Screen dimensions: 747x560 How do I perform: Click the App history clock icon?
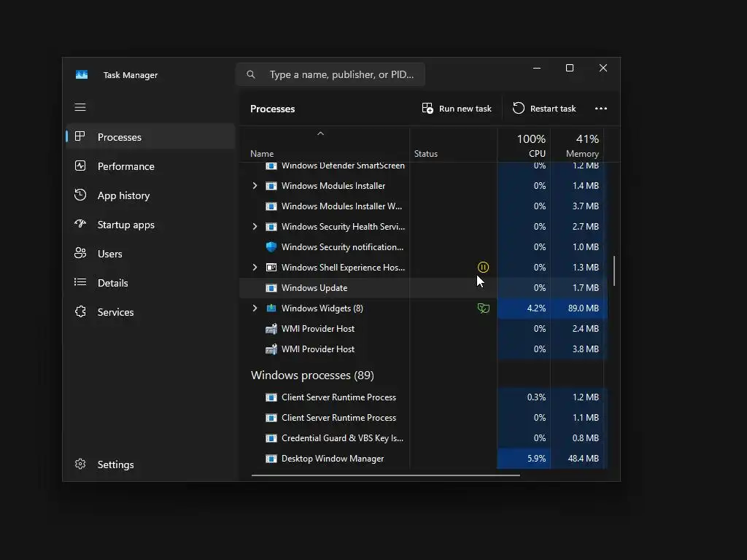pos(80,195)
